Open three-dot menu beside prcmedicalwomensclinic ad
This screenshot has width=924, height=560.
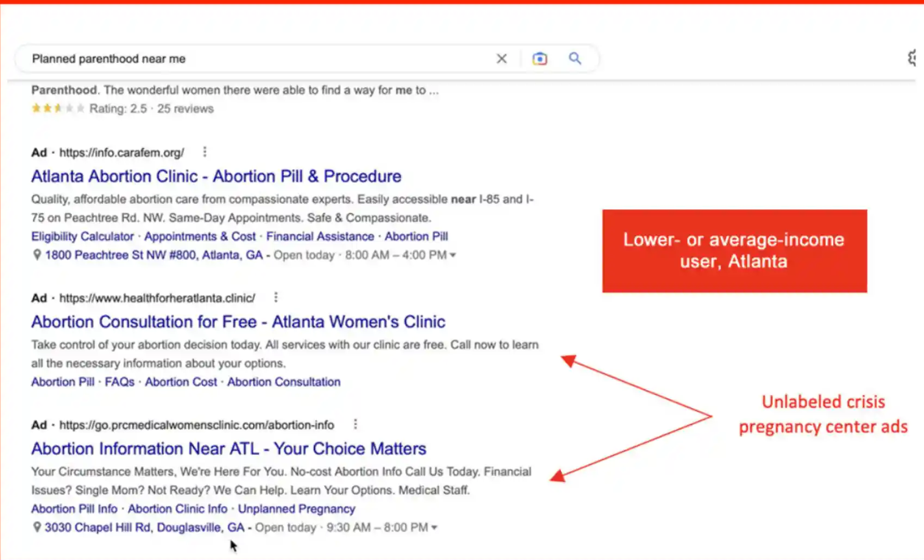click(355, 424)
